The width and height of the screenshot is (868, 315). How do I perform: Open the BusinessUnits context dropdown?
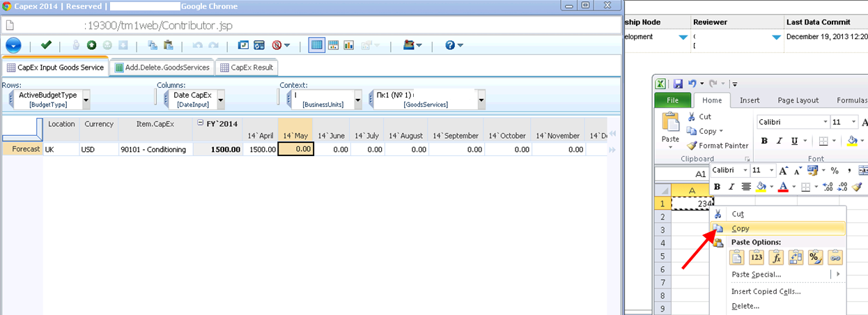point(358,100)
